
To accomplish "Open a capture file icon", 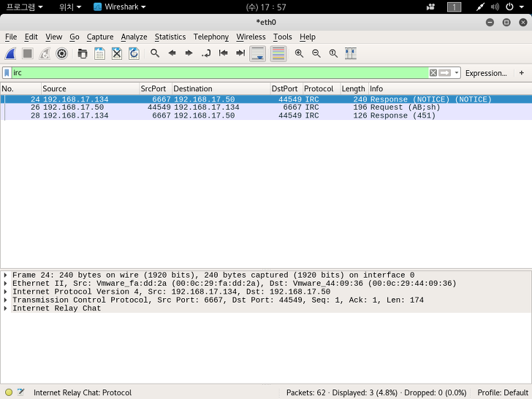I will click(83, 53).
